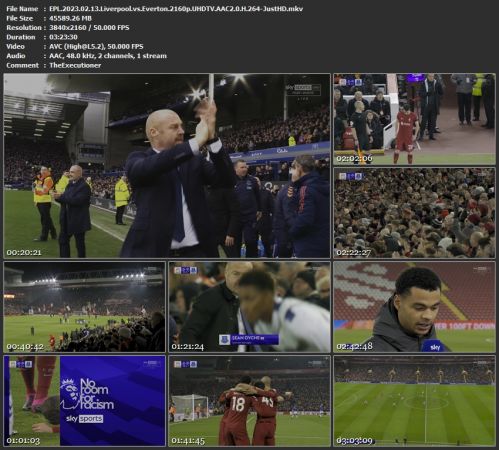Click the 02:02:06 timestamp text
Screen dimensions: 499x450
click(x=354, y=159)
